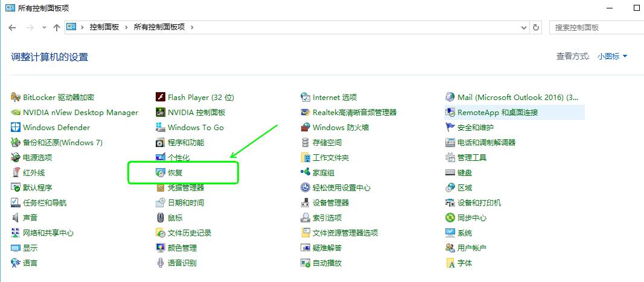Open 查看方式 小图标 dropdown

[613, 57]
